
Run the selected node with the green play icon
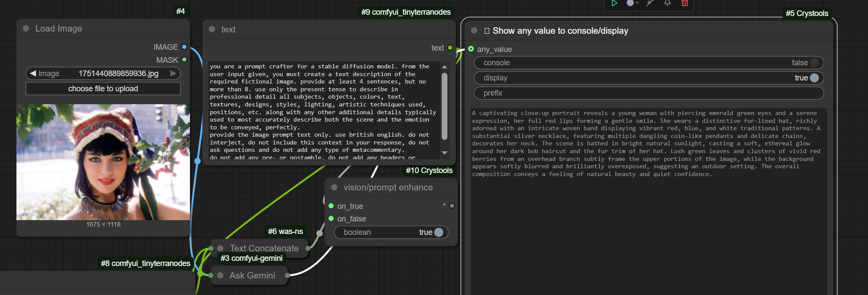[x=614, y=3]
